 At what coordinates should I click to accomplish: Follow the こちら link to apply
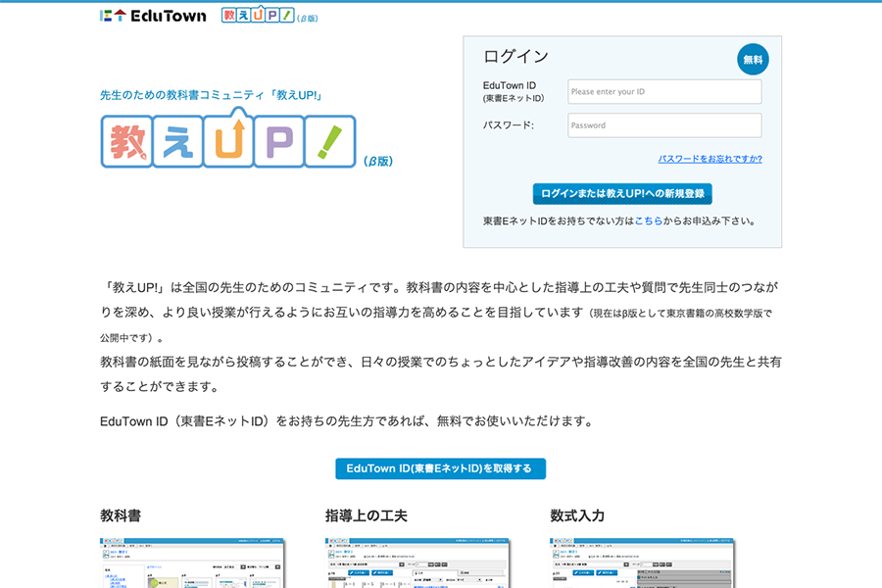click(649, 221)
